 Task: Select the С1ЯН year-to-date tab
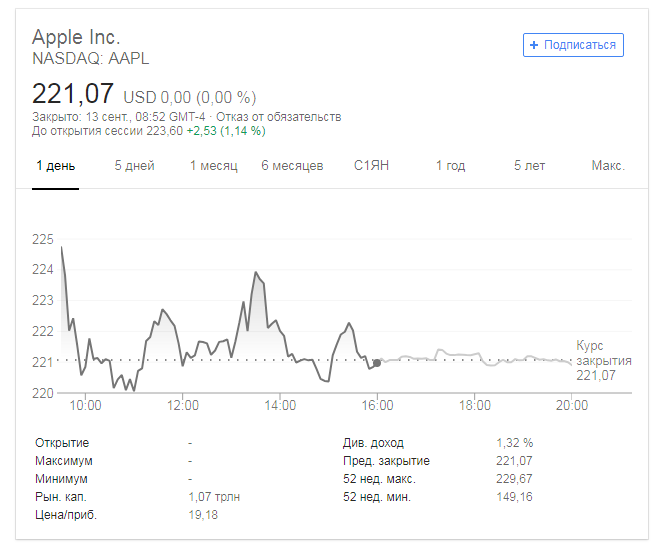371,165
